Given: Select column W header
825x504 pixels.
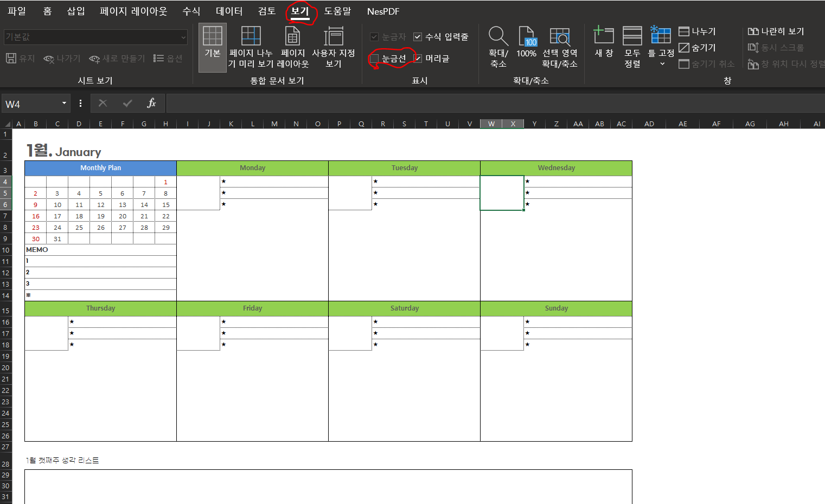Looking at the screenshot, I should tap(491, 124).
